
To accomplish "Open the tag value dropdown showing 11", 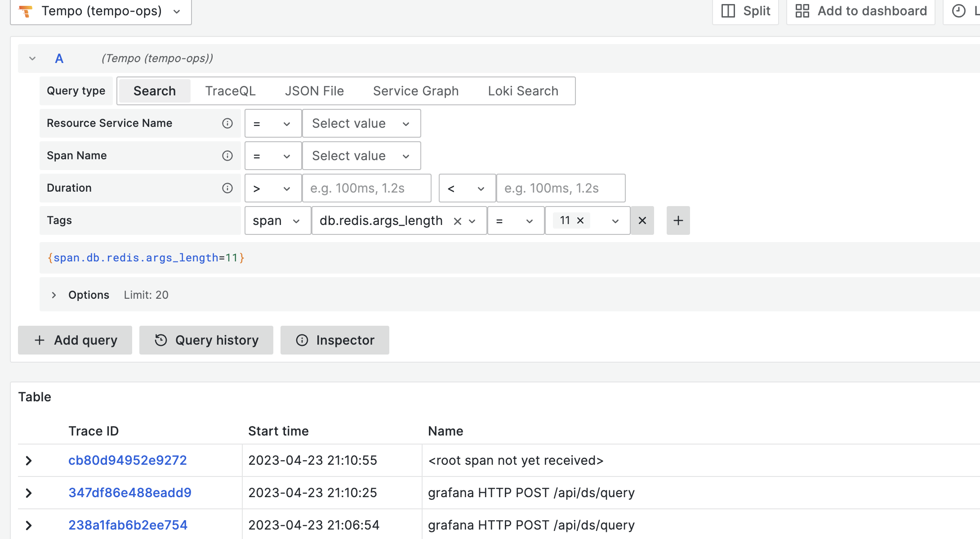I will tap(615, 220).
